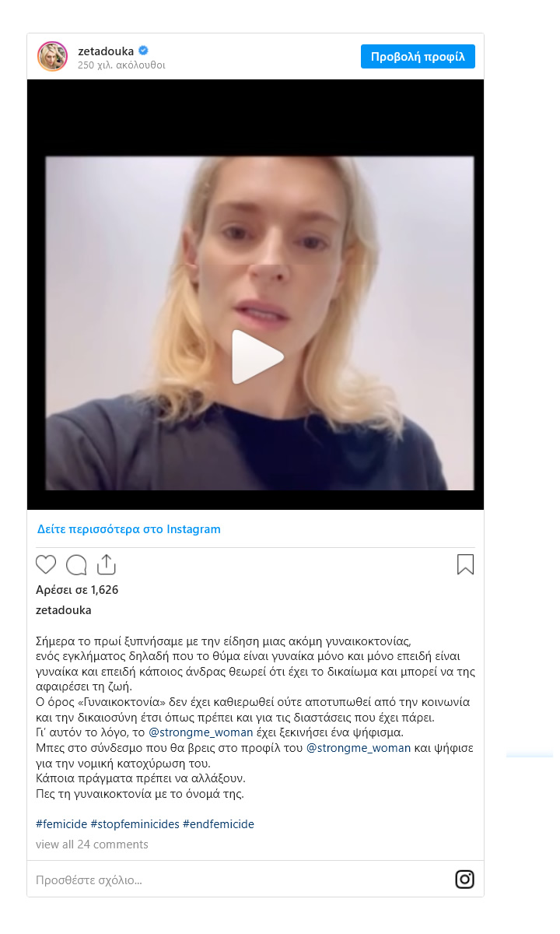
Task: Open the #femicide hashtag
Action: (61, 824)
